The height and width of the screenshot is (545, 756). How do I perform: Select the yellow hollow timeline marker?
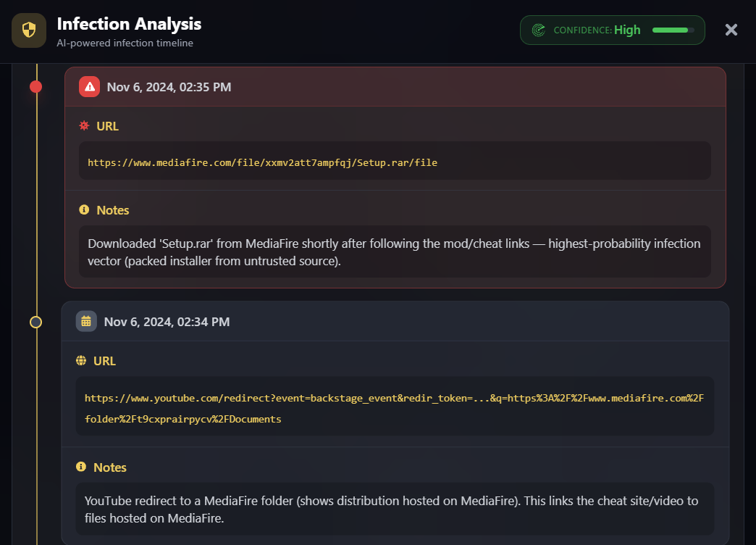tap(36, 322)
